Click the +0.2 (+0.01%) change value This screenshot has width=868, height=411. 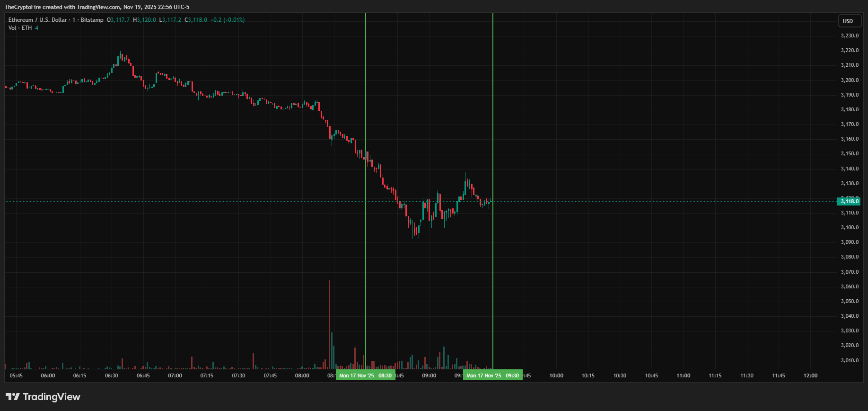coord(228,20)
